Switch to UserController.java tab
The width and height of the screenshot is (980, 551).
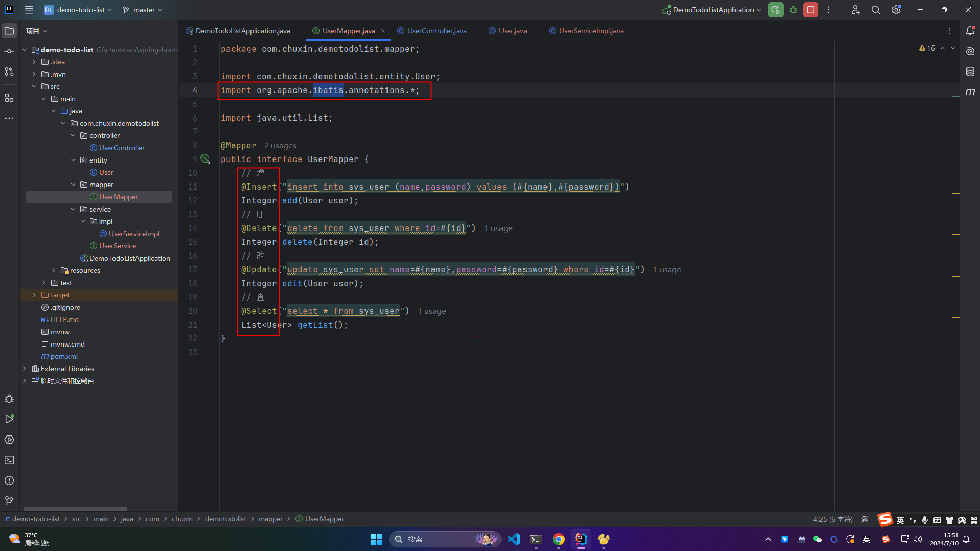pos(432,31)
